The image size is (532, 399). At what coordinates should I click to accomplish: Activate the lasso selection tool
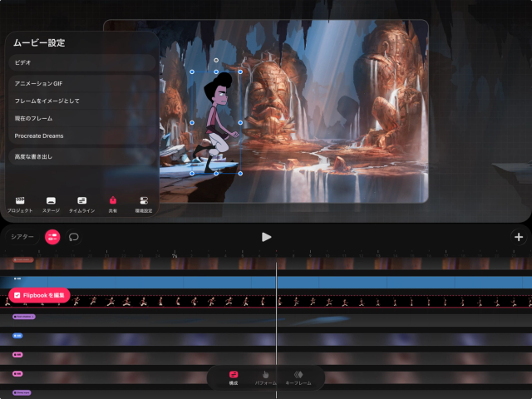74,237
